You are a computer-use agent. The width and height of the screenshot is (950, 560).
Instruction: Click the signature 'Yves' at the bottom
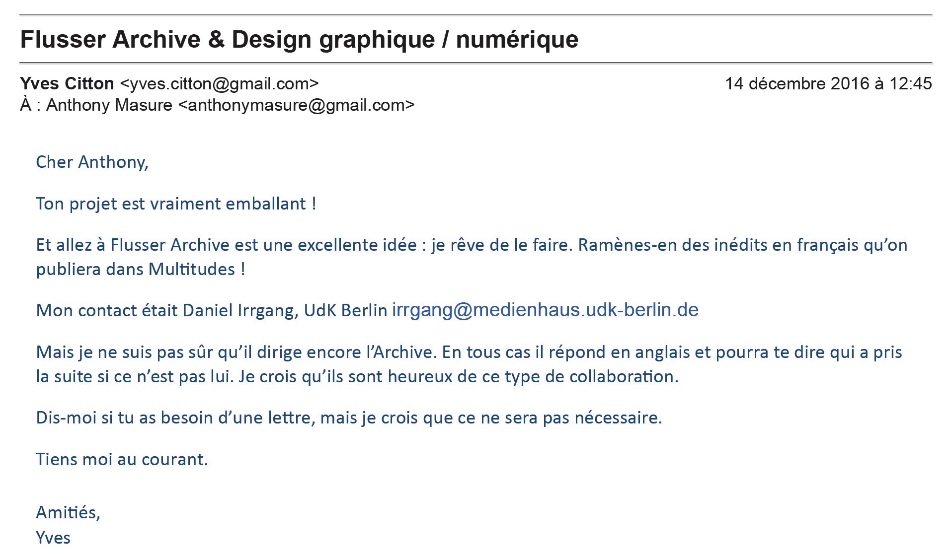(53, 538)
